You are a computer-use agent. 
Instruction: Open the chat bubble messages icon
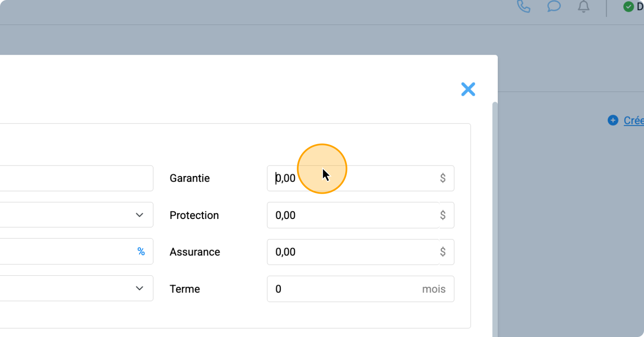(554, 7)
